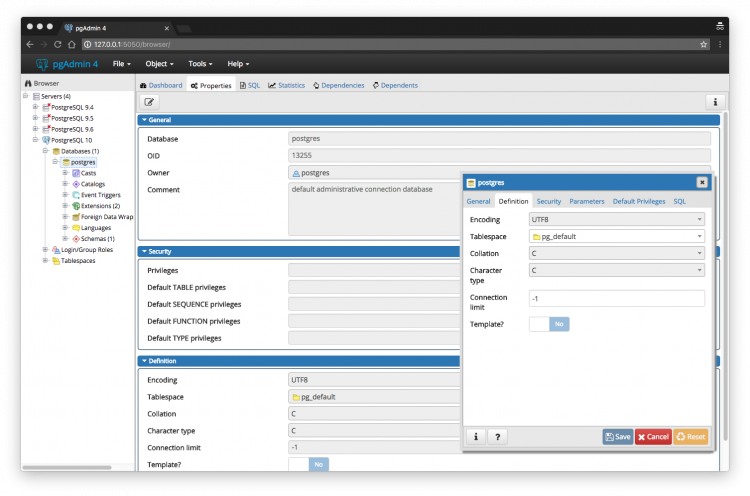Viewport: 750px width, 496px height.
Task: Click the browser home icon
Action: (x=72, y=44)
